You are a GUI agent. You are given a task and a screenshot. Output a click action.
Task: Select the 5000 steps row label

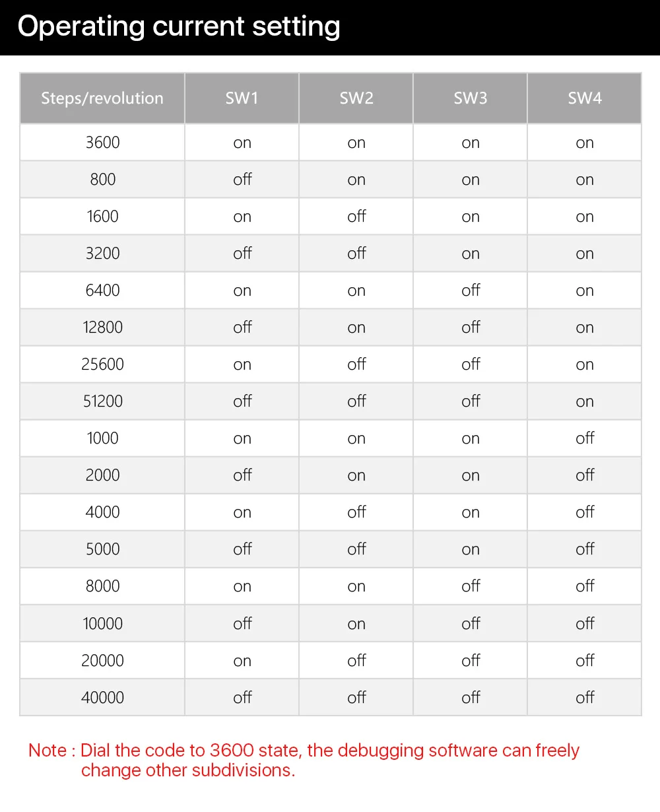[102, 549]
